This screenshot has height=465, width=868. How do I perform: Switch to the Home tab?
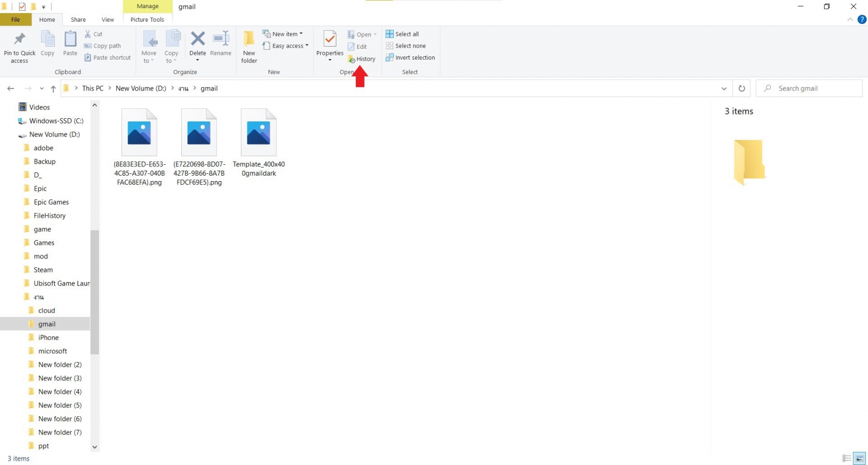click(x=47, y=20)
